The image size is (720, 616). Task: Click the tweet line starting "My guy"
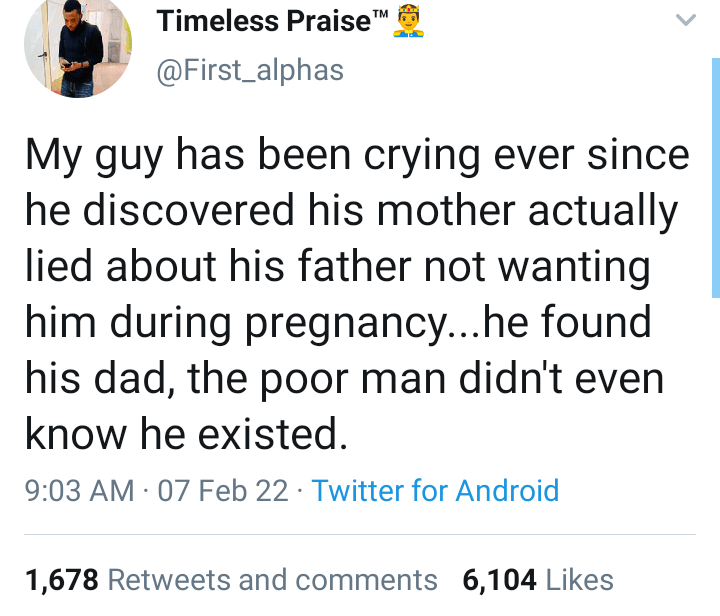[357, 156]
